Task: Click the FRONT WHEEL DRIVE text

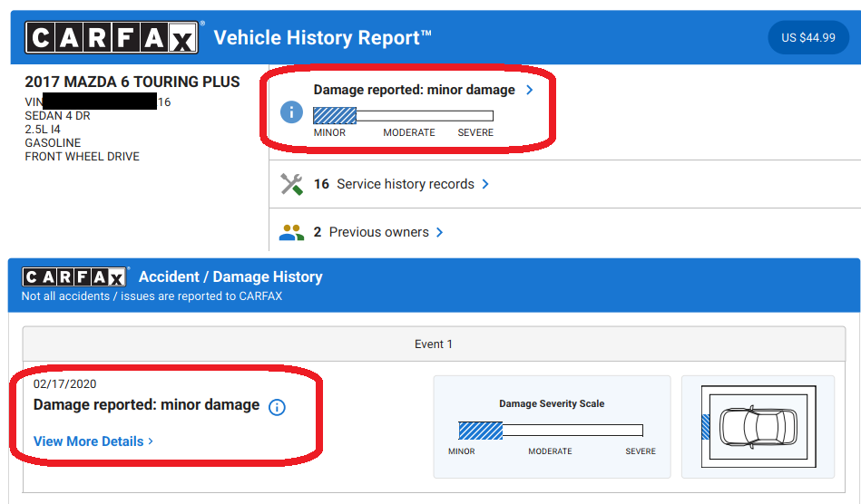Action: click(x=83, y=157)
